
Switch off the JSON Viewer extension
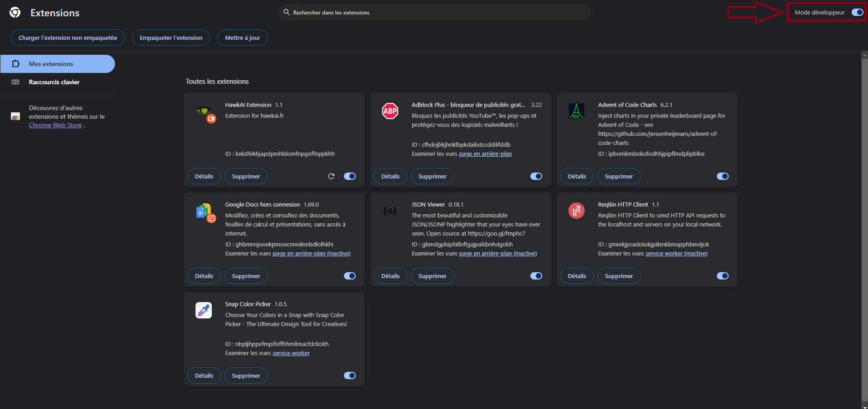[536, 276]
